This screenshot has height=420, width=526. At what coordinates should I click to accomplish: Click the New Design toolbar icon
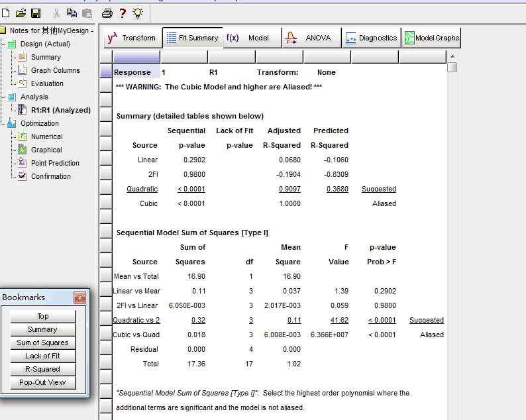pyautogui.click(x=5, y=13)
